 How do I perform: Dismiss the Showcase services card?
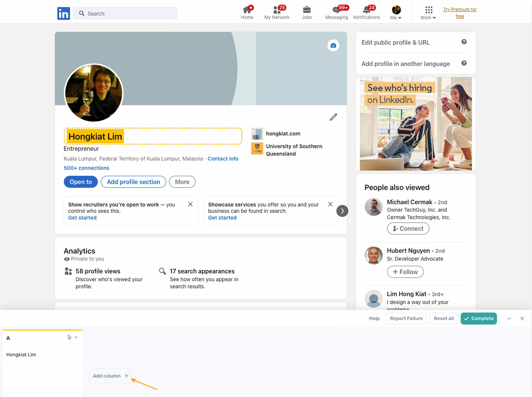[330, 204]
